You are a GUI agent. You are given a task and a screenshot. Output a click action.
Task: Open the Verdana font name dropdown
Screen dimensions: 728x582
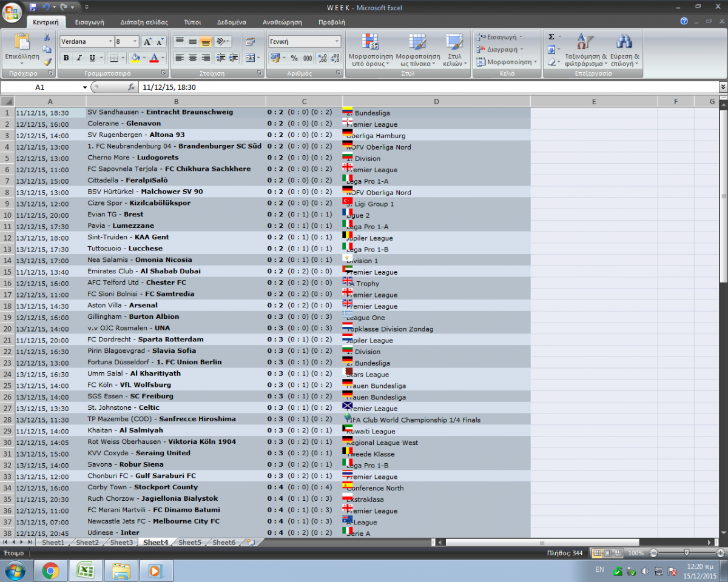(110, 42)
